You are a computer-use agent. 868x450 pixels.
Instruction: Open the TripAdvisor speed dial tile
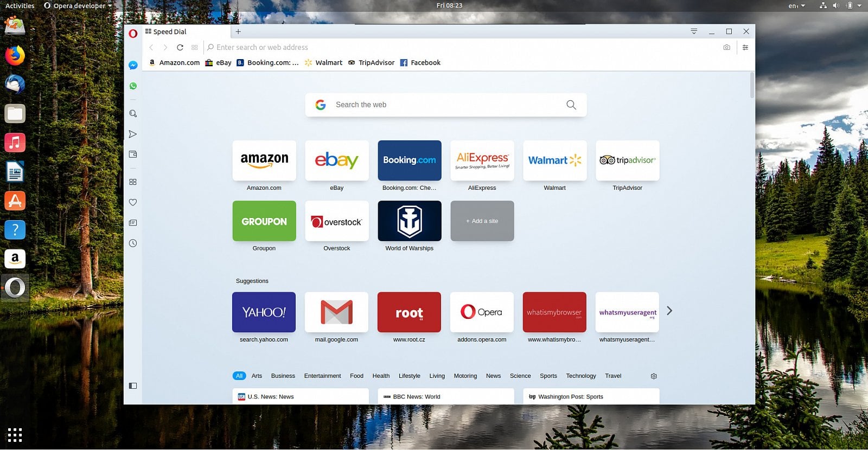pyautogui.click(x=628, y=160)
